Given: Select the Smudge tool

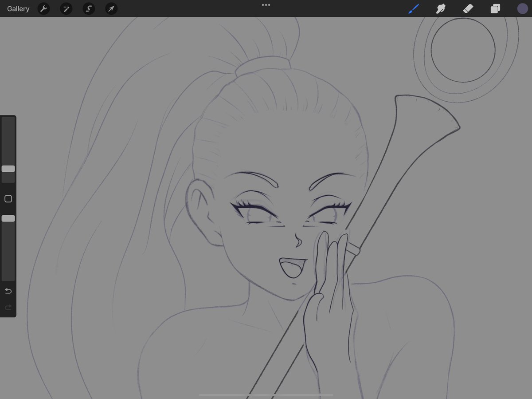Looking at the screenshot, I should coord(441,8).
